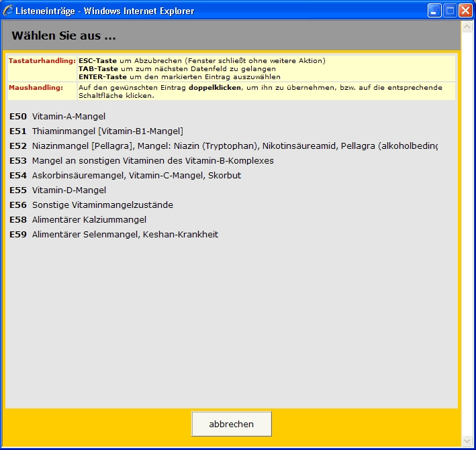The width and height of the screenshot is (476, 450).
Task: Click the abbrechen button
Action: tap(232, 424)
